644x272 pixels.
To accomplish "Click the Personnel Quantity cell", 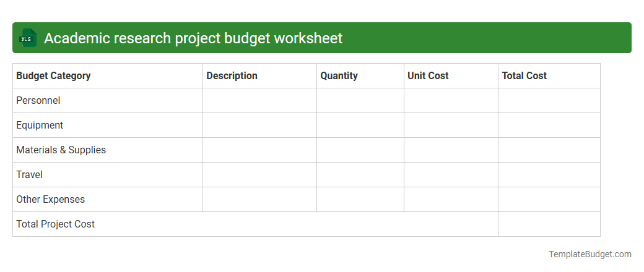I will tap(360, 101).
